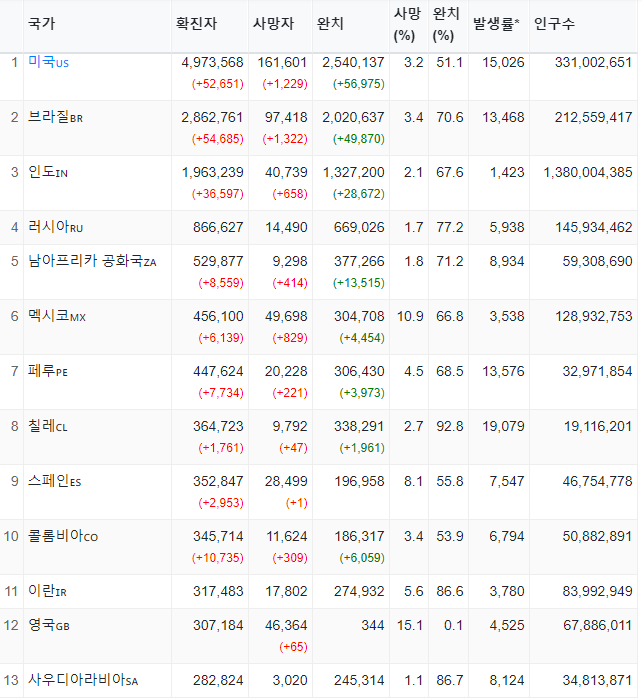Click UK death rate 15.1

point(410,625)
